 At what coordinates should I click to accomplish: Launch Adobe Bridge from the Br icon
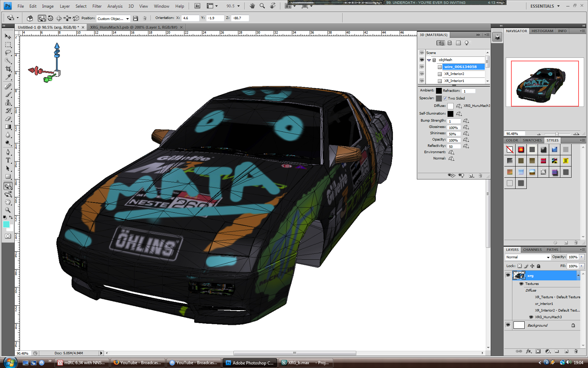197,6
